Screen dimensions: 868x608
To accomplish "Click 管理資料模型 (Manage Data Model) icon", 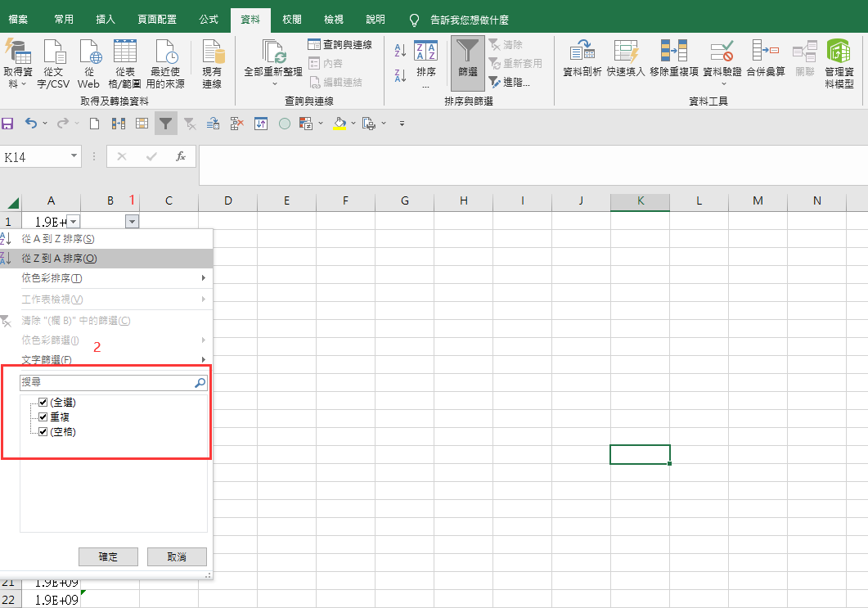I will coord(839,55).
